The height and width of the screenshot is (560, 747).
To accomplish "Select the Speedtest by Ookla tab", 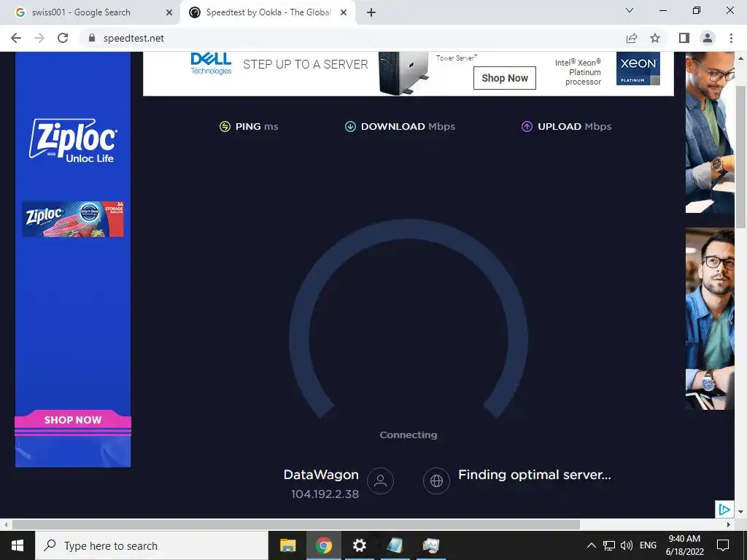I will (267, 12).
